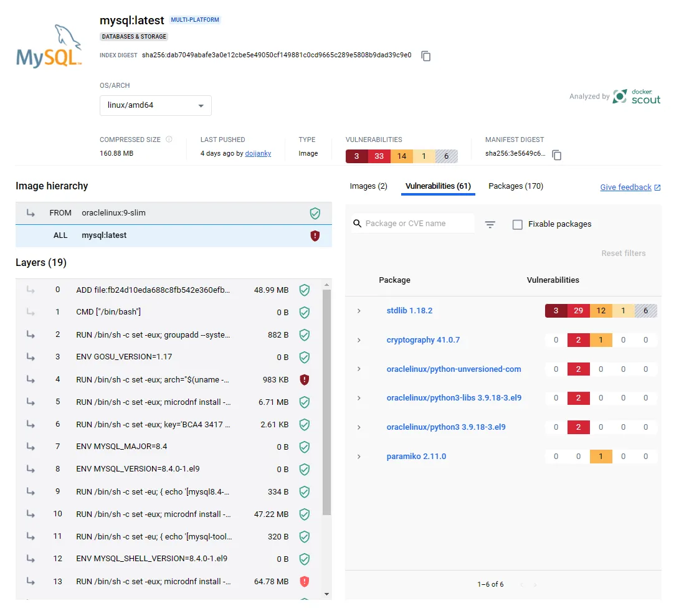
Task: Click the red shield on mysql:latest row
Action: (x=315, y=236)
